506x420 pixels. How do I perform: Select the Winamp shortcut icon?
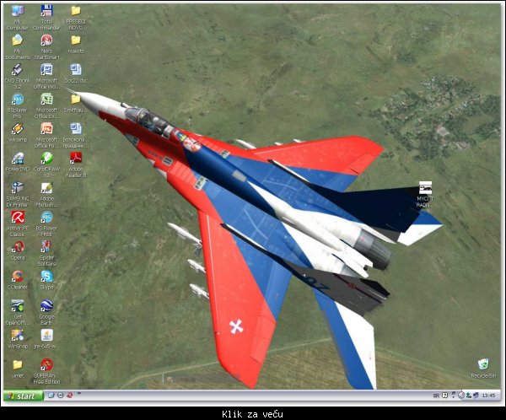click(18, 132)
